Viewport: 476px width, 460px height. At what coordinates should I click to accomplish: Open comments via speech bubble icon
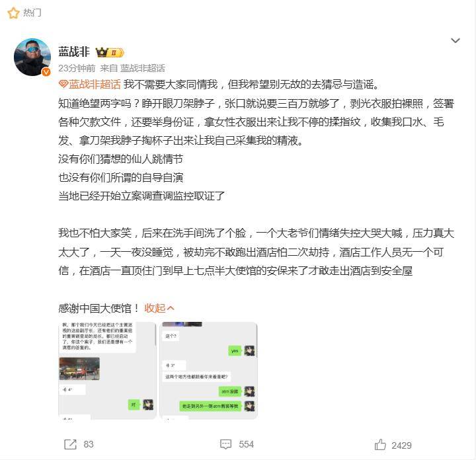(x=225, y=445)
